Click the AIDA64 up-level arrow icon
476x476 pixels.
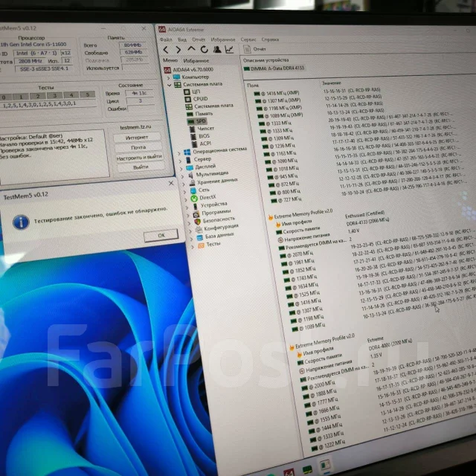(x=191, y=49)
